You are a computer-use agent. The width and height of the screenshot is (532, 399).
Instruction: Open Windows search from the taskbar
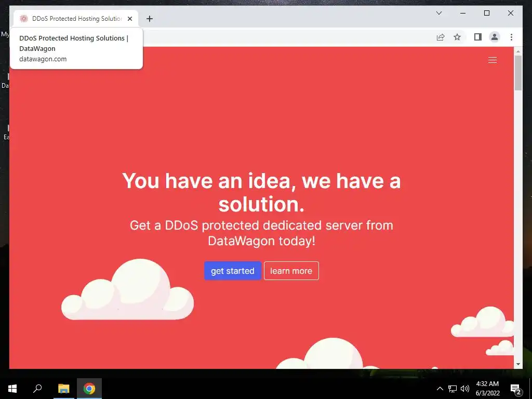[x=37, y=389]
